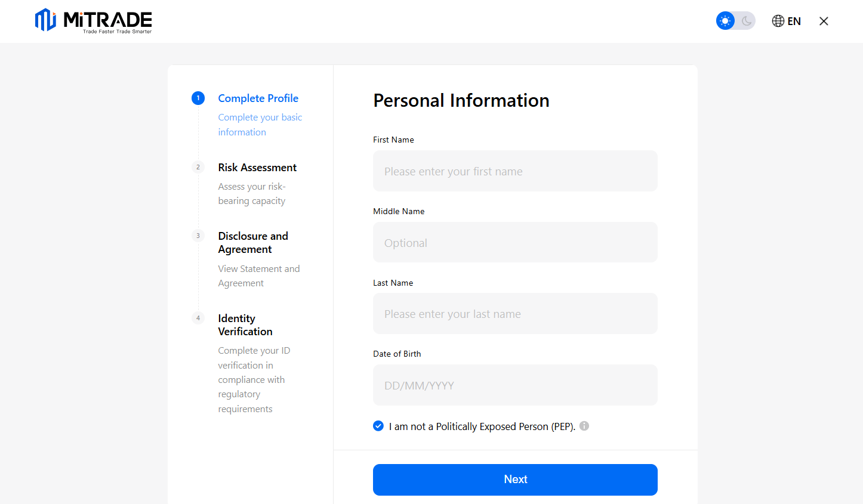Uncheck the Politically Exposed Person checkbox
The height and width of the screenshot is (504, 863).
point(378,426)
